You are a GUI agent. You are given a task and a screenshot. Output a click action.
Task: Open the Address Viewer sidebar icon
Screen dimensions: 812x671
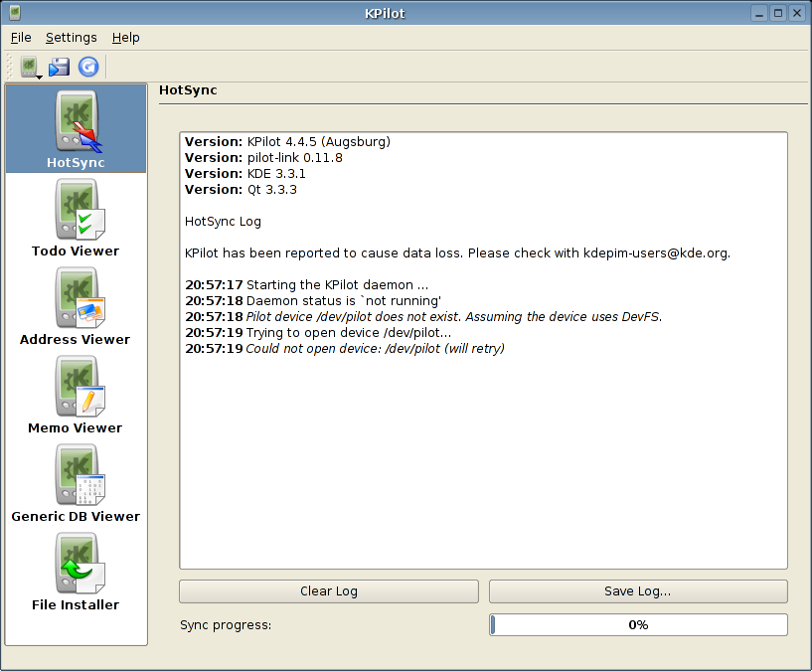point(76,306)
